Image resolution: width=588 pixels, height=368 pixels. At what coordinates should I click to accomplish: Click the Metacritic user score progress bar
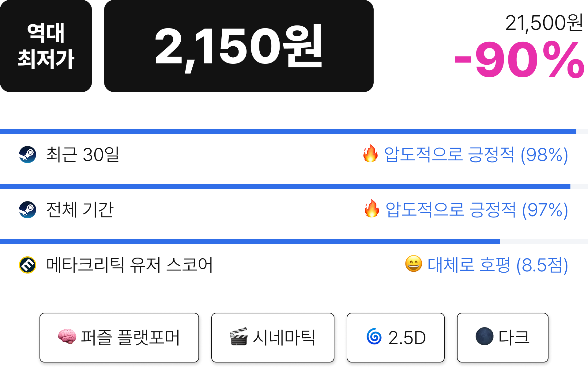[x=294, y=242]
